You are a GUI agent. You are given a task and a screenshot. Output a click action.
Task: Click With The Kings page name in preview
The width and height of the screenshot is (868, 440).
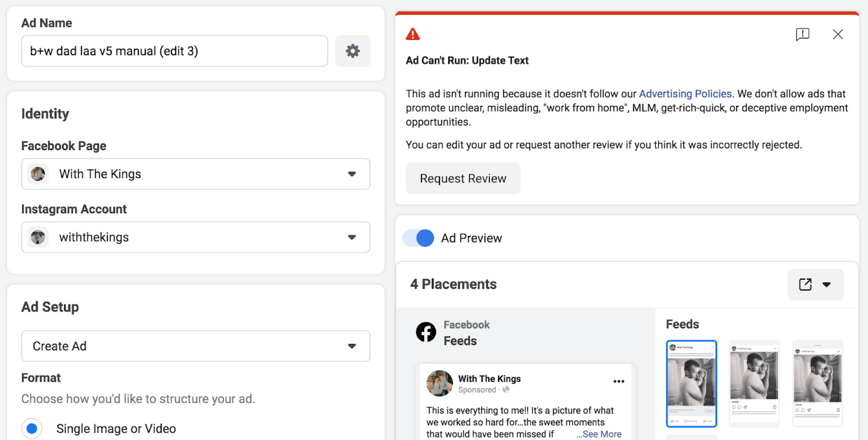tap(489, 379)
